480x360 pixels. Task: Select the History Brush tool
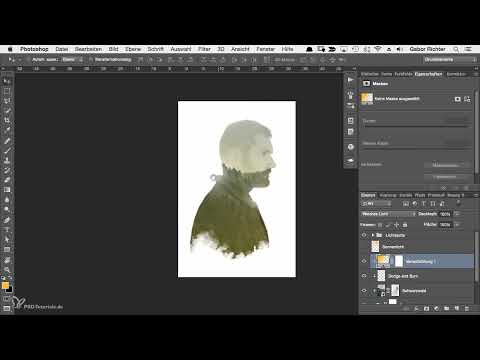point(7,170)
